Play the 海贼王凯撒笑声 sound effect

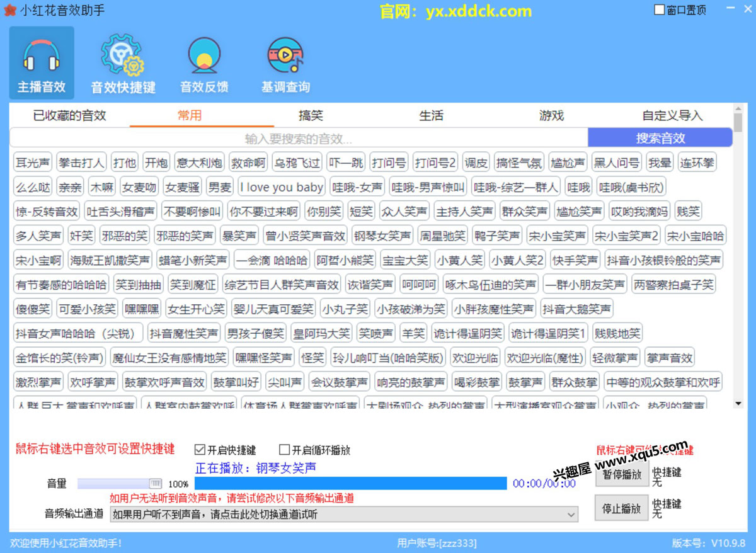coord(110,259)
